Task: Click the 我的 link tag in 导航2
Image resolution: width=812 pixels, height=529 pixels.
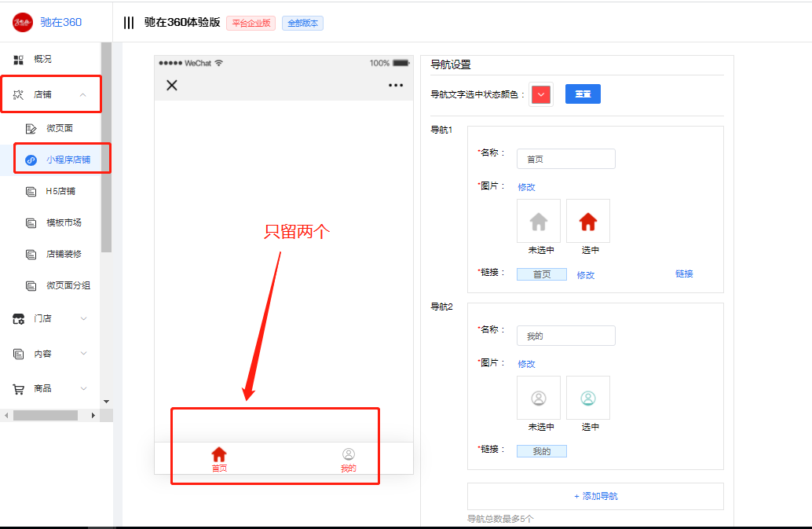Action: [542, 451]
